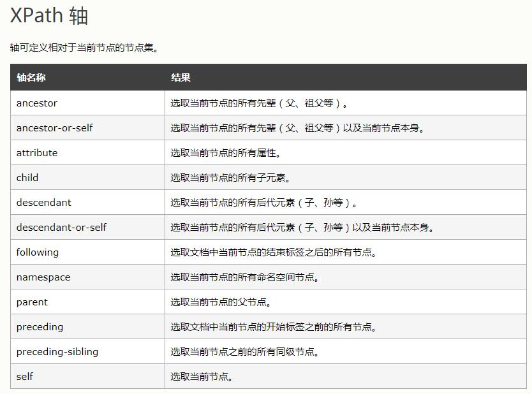
Task: Select the intro sentence '轴可定义相对于当前节点的节点集。'
Action: (84, 48)
